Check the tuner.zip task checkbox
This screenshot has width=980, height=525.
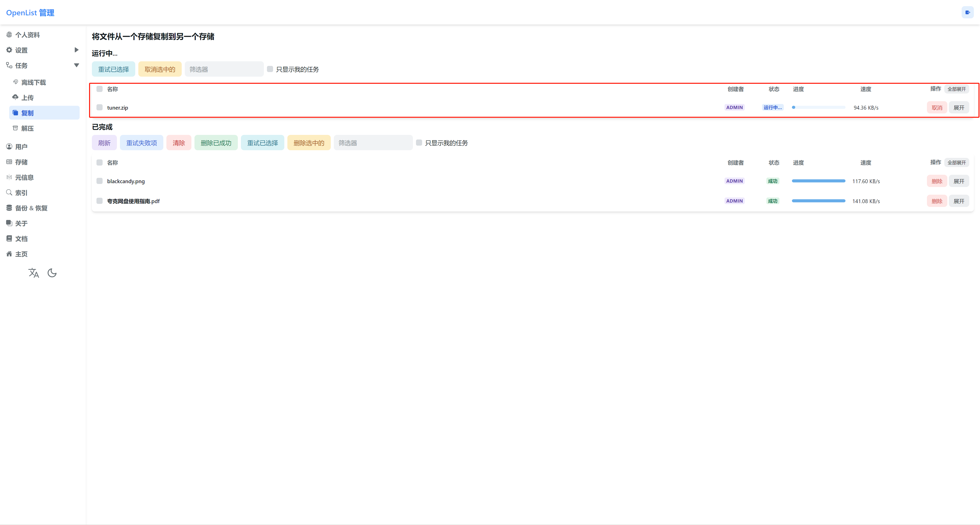click(x=100, y=107)
